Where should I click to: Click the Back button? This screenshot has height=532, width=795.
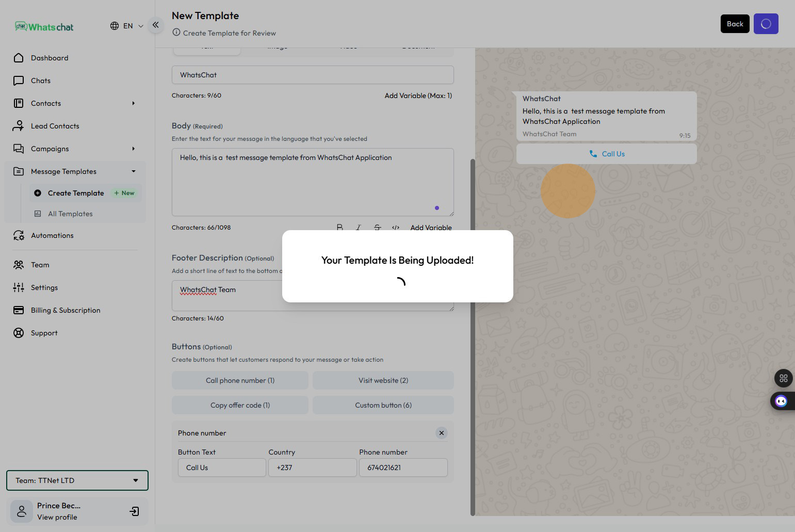[735, 24]
